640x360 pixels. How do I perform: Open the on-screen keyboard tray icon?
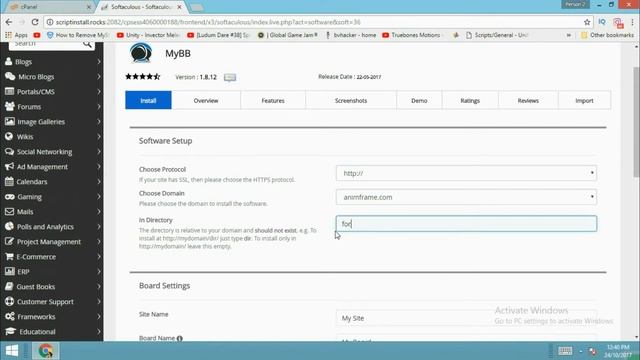(565, 351)
